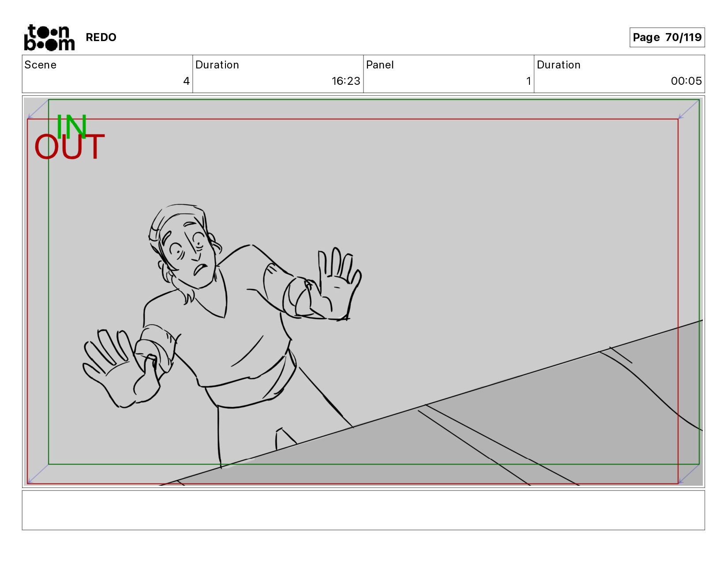This screenshot has width=728, height=563.
Task: Click the REDO project title
Action: pyautogui.click(x=101, y=38)
